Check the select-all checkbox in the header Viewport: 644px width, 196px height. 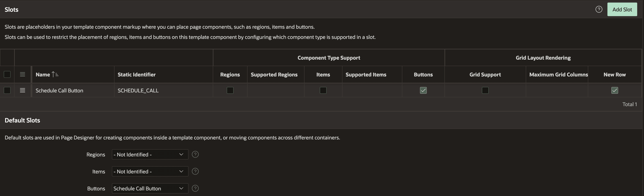(x=7, y=74)
